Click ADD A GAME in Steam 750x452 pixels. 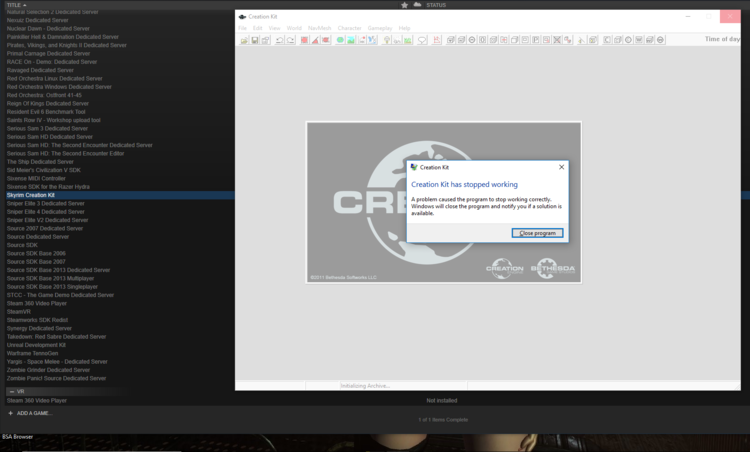tap(30, 413)
